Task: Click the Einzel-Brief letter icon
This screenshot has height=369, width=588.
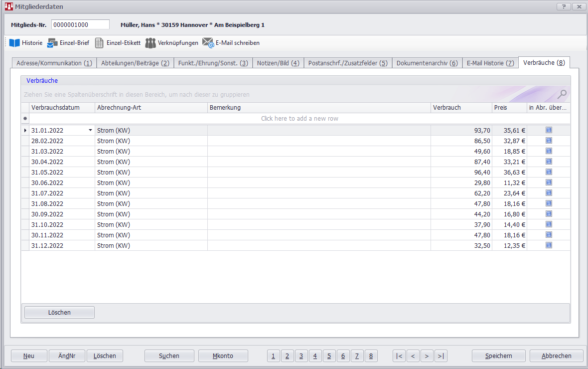Action: point(52,43)
